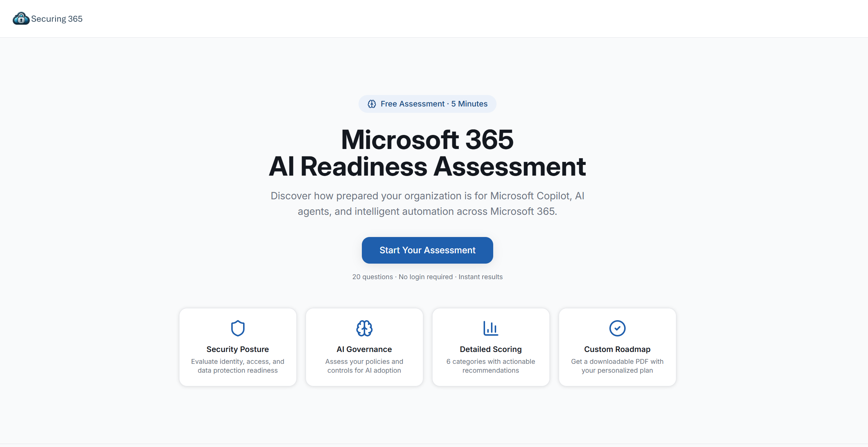Select the AI Governance card title
868x447 pixels.
coord(364,349)
